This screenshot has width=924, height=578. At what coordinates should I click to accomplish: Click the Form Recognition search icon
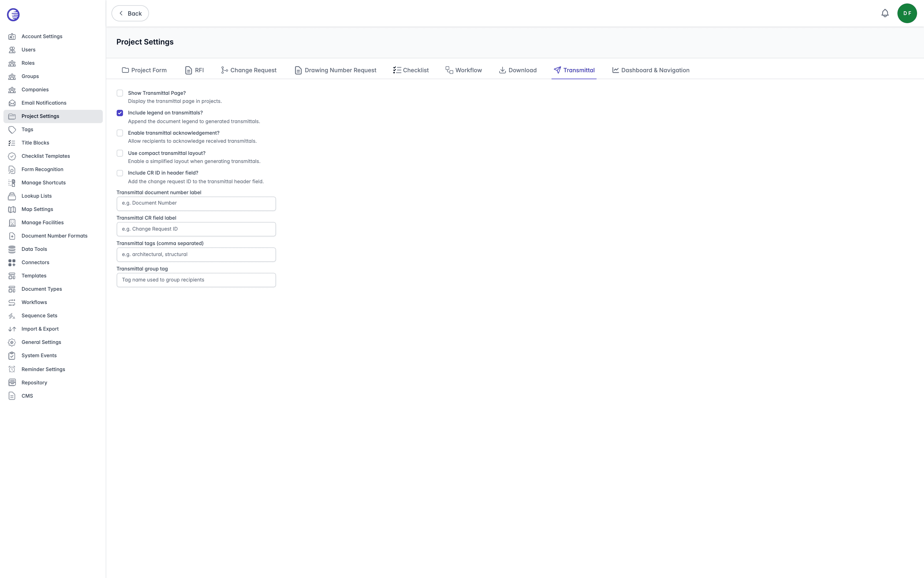point(12,169)
